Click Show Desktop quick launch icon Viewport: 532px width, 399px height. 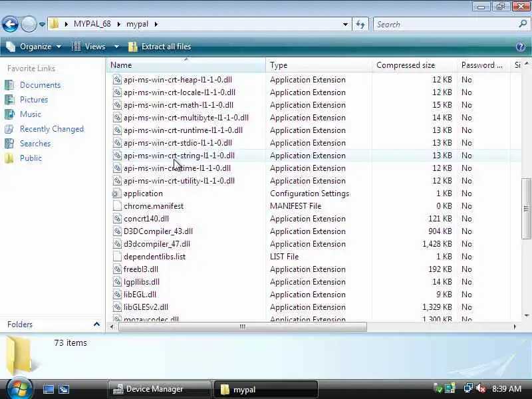click(x=48, y=389)
